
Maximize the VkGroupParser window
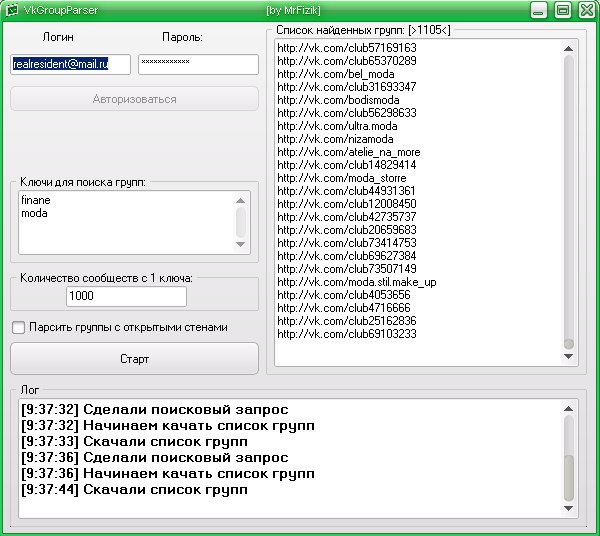(x=562, y=10)
